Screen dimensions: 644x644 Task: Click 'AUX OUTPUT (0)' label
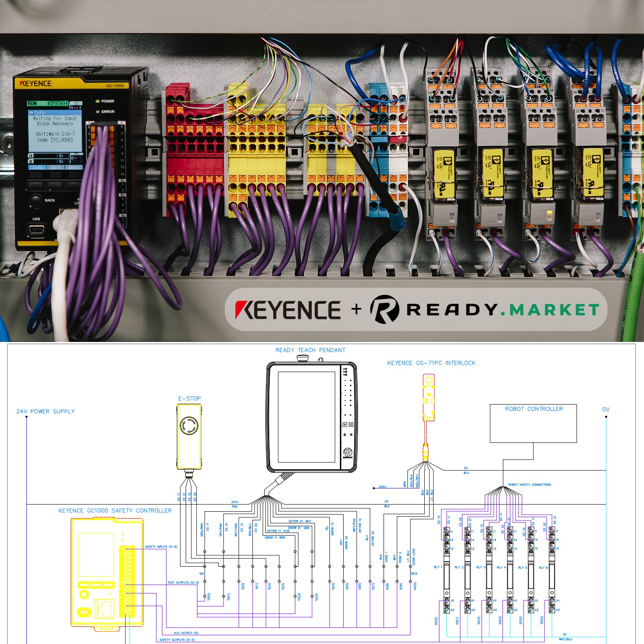[x=186, y=633]
